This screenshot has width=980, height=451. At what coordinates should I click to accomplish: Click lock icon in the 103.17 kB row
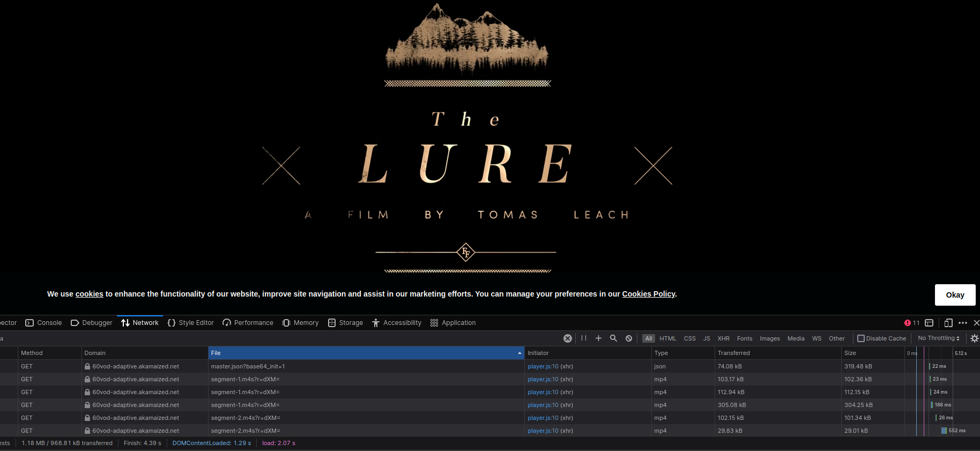87,379
